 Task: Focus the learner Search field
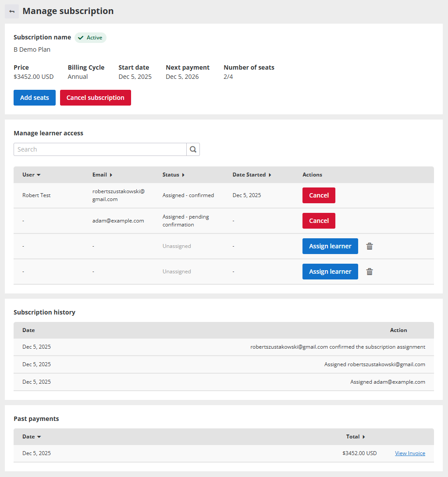pyautogui.click(x=100, y=149)
